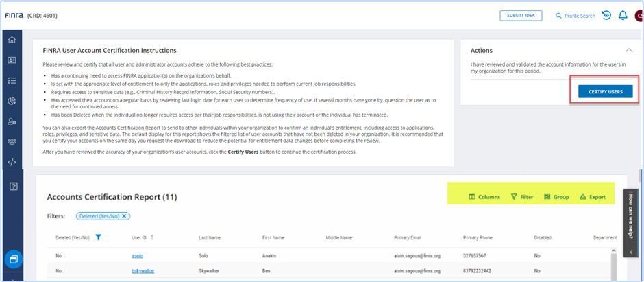Open the Home icon in sidebar
Screen dimensions: 644x282
pos(12,40)
